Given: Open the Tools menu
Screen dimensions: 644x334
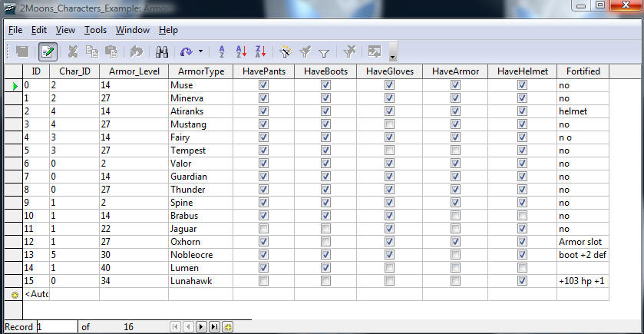Looking at the screenshot, I should pyautogui.click(x=95, y=30).
